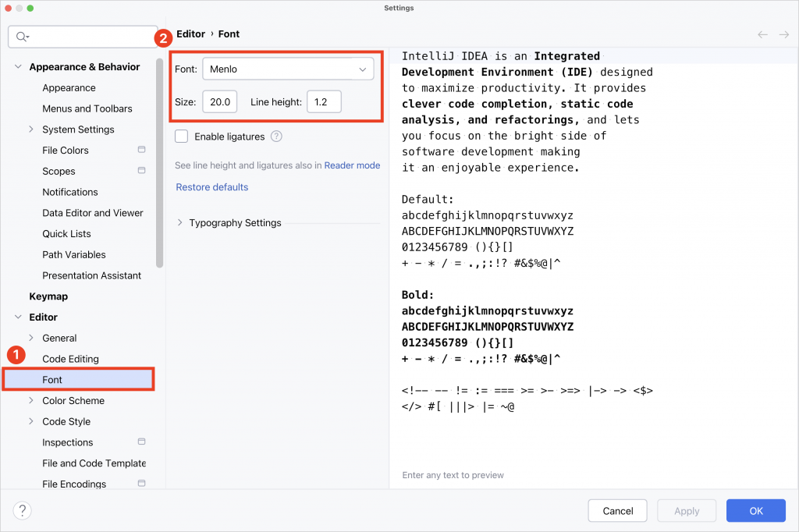Click the project-level icon beside Inspections
Viewport: 799px width, 532px height.
click(142, 442)
